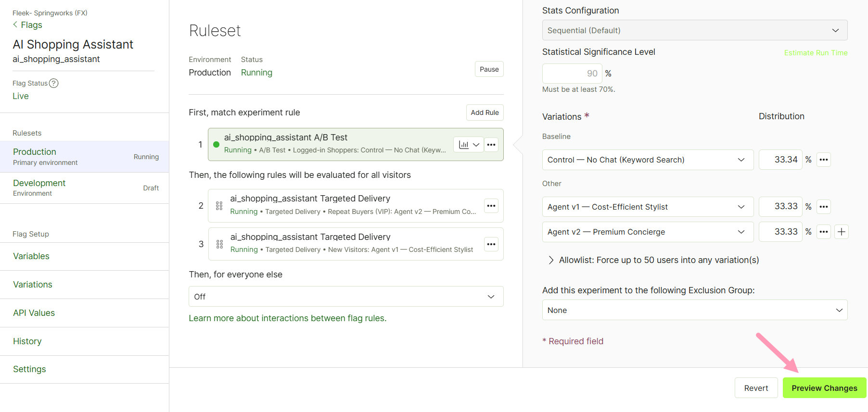The width and height of the screenshot is (868, 412).
Task: Open more options menu for rule 3
Action: pyautogui.click(x=491, y=244)
